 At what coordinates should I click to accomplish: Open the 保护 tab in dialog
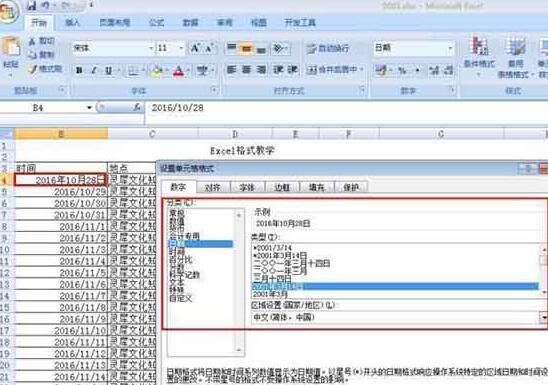point(351,188)
